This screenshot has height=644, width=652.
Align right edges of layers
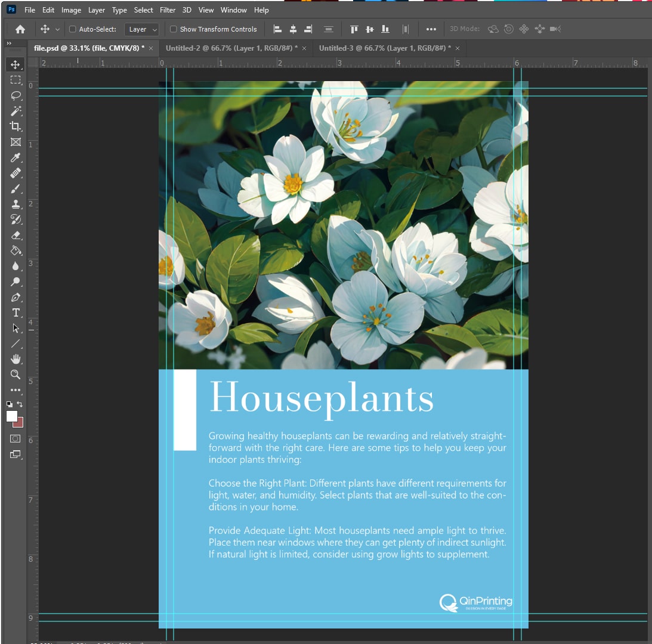coord(308,29)
